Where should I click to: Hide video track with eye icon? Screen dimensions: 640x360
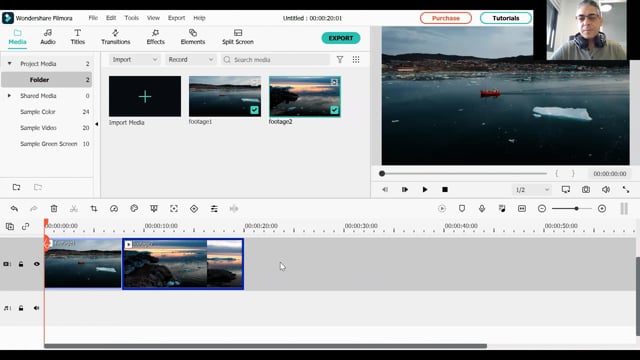pos(37,264)
